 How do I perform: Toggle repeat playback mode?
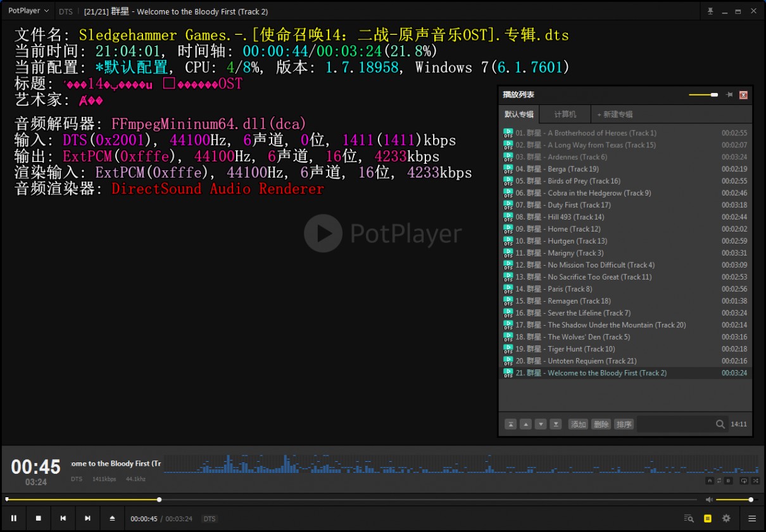pos(744,481)
